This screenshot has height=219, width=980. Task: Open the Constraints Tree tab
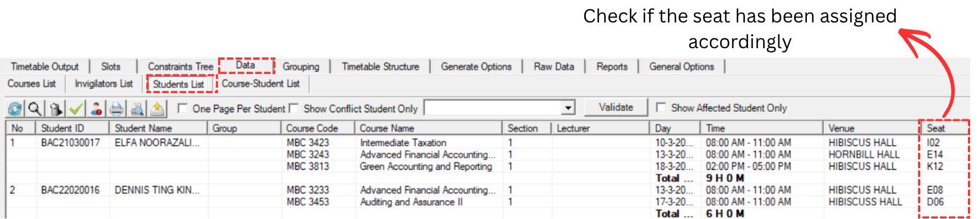[180, 67]
